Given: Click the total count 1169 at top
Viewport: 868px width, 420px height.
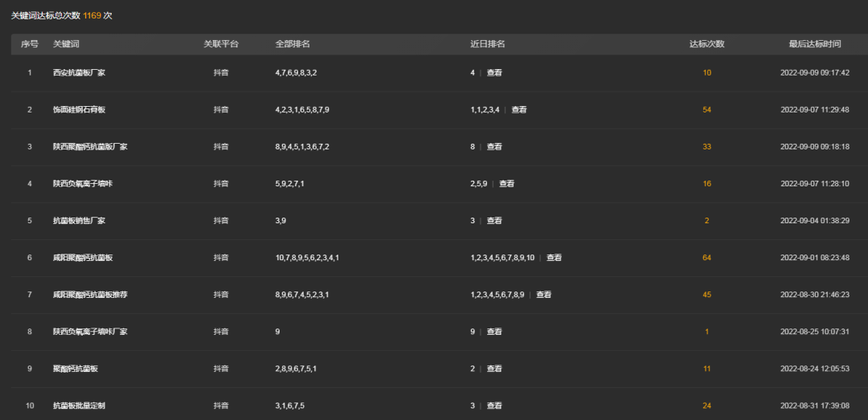Looking at the screenshot, I should point(92,15).
